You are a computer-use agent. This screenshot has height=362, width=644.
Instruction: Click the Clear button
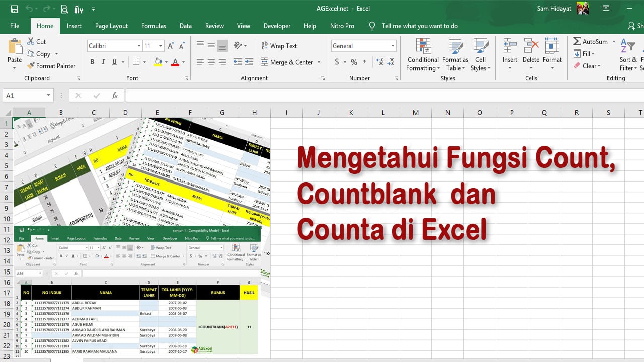click(587, 66)
